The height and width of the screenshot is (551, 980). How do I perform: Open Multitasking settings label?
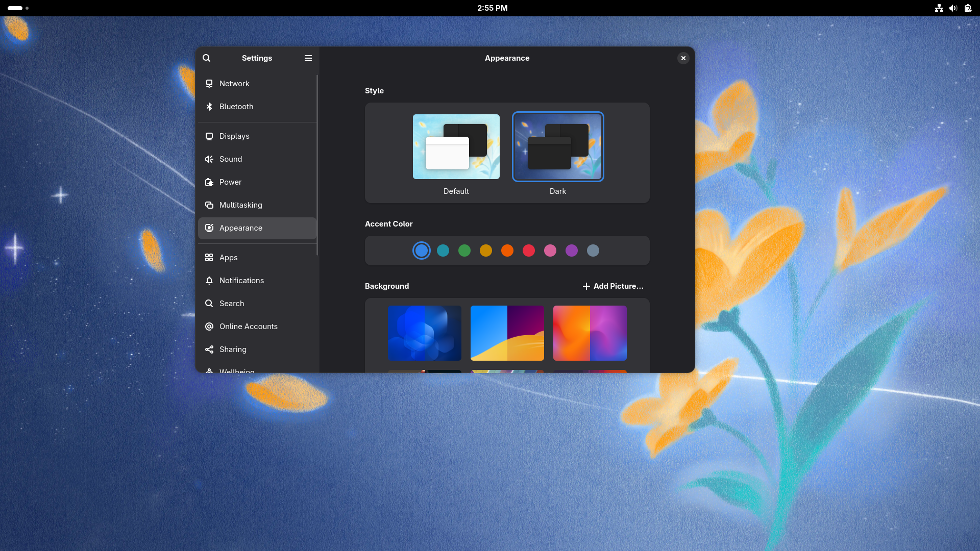241,205
